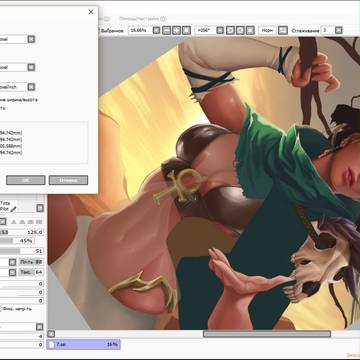Close the dialog with the X
The height and width of the screenshot is (360, 360).
[91, 12]
